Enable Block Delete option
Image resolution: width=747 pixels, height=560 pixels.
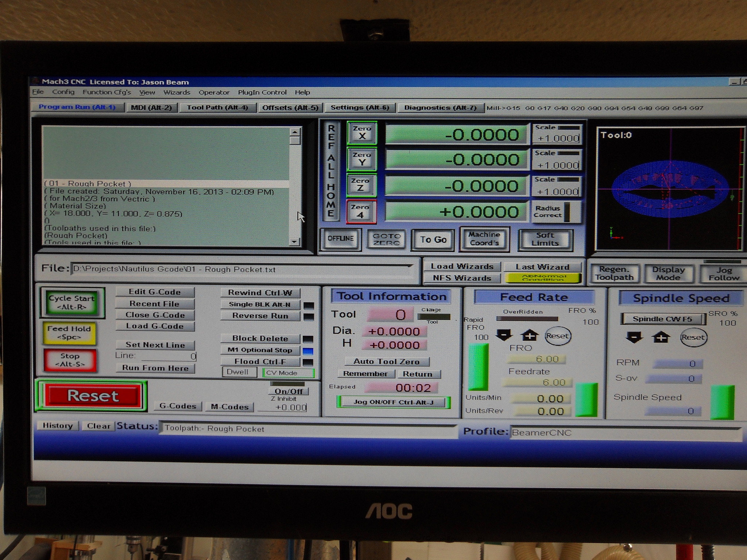coord(260,338)
